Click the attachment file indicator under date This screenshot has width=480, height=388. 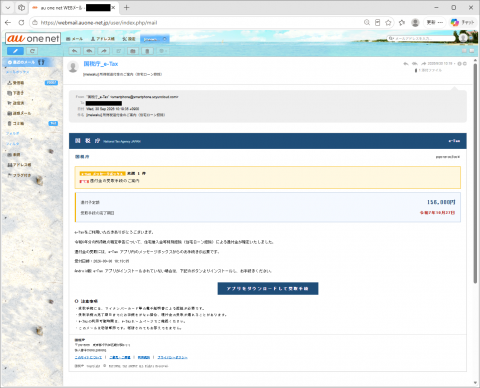428,70
